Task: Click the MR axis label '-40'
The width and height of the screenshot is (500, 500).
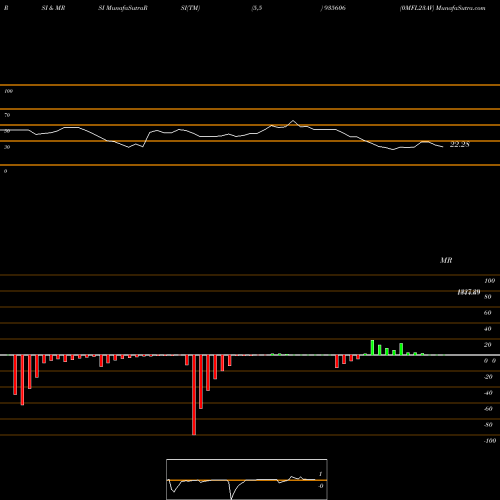Action: (488, 393)
